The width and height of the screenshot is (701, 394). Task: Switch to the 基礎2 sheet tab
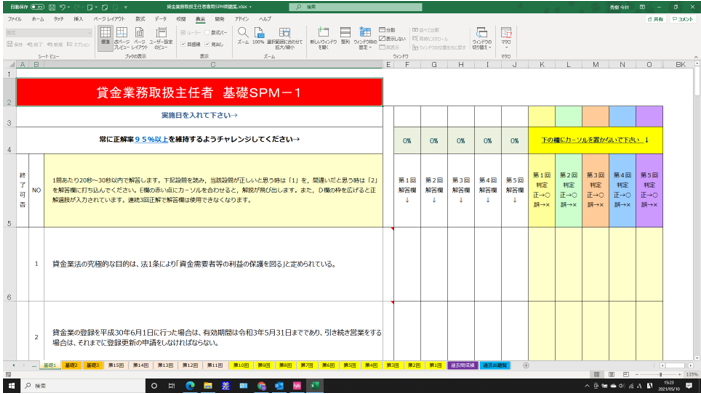(x=71, y=365)
